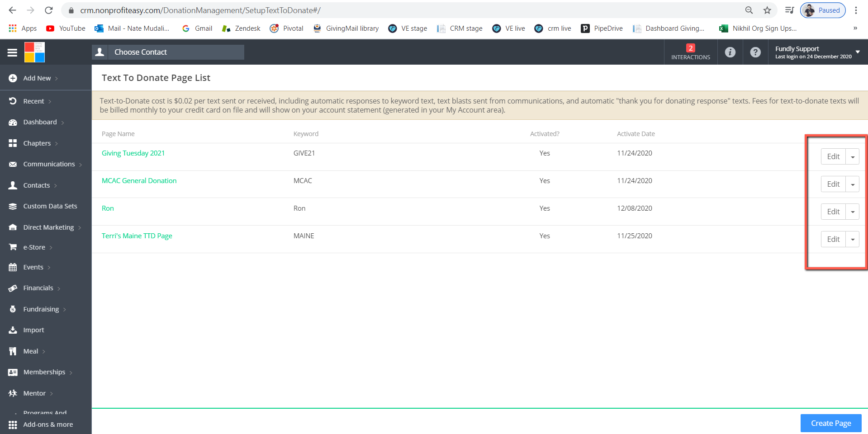Viewport: 868px width, 434px height.
Task: Open the Contacts menu item
Action: [x=37, y=185]
